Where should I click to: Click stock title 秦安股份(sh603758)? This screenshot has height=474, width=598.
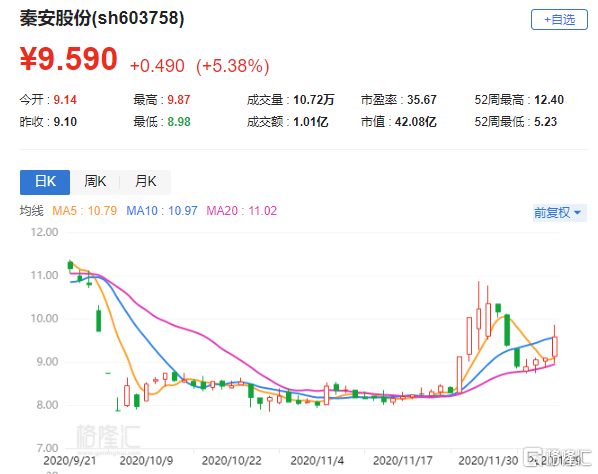pos(102,18)
